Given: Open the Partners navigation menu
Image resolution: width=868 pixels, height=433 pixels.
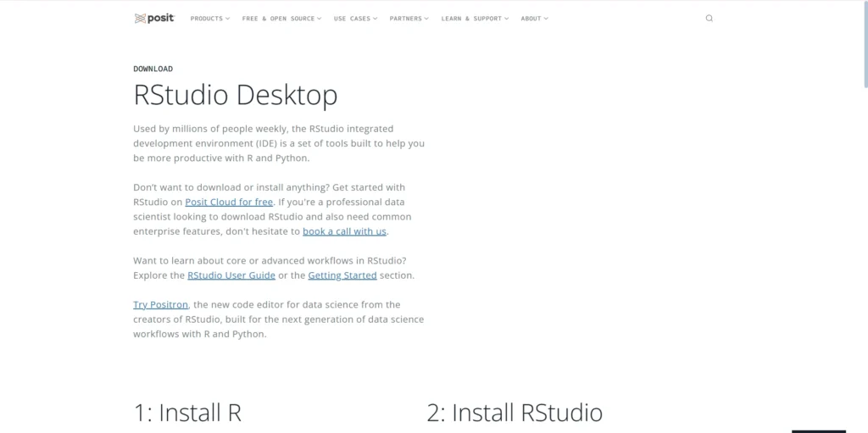Looking at the screenshot, I should [409, 18].
